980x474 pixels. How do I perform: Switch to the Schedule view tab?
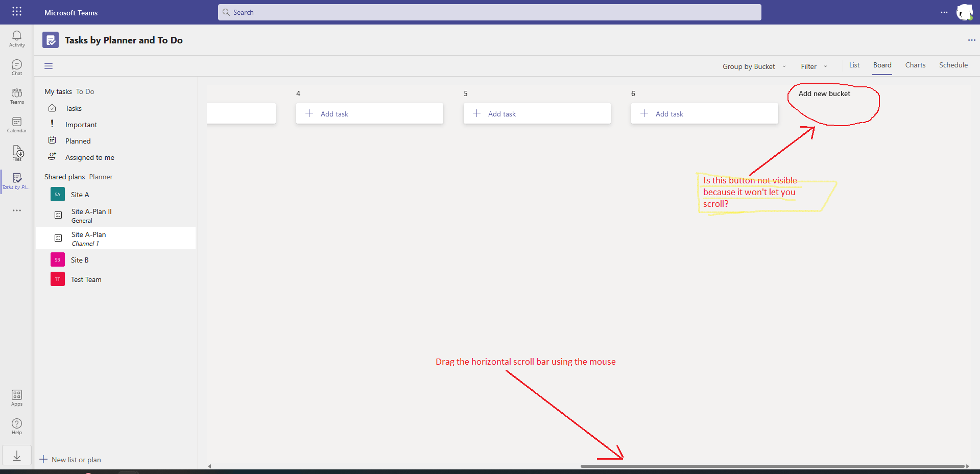click(953, 65)
